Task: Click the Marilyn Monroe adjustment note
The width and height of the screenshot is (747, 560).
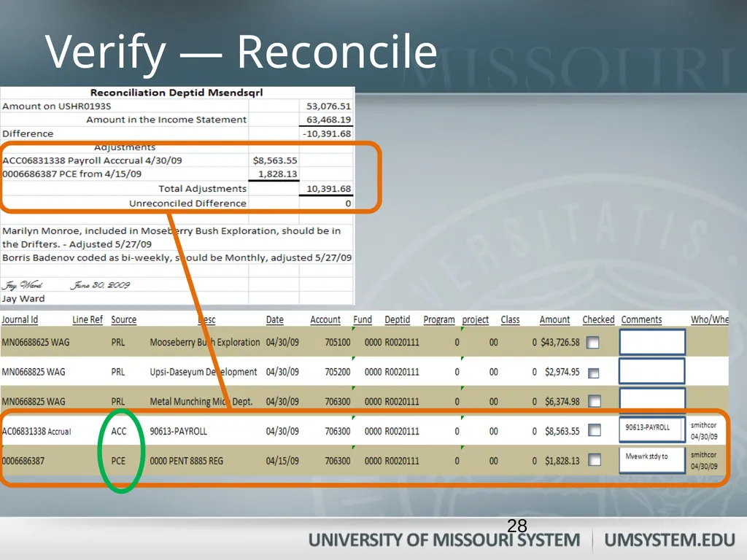Action: point(171,237)
